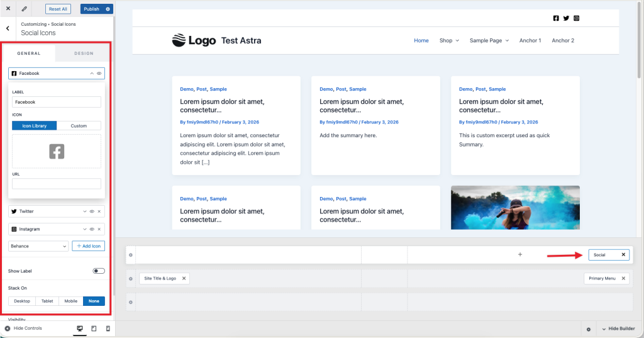Go back using the left chevron arrow
This screenshot has width=644, height=338.
[x=8, y=28]
